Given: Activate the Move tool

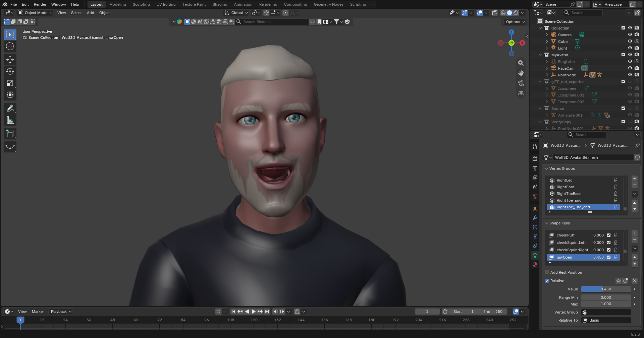Looking at the screenshot, I should tap(10, 60).
